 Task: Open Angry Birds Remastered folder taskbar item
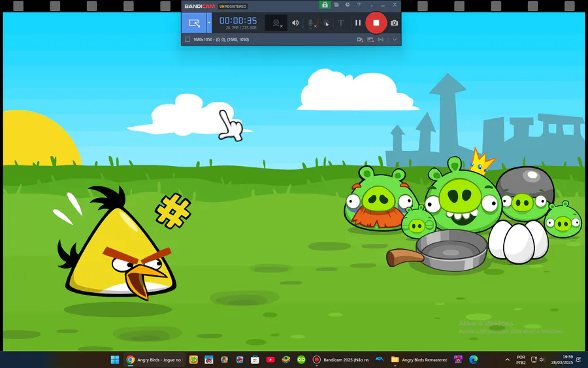[x=419, y=360]
